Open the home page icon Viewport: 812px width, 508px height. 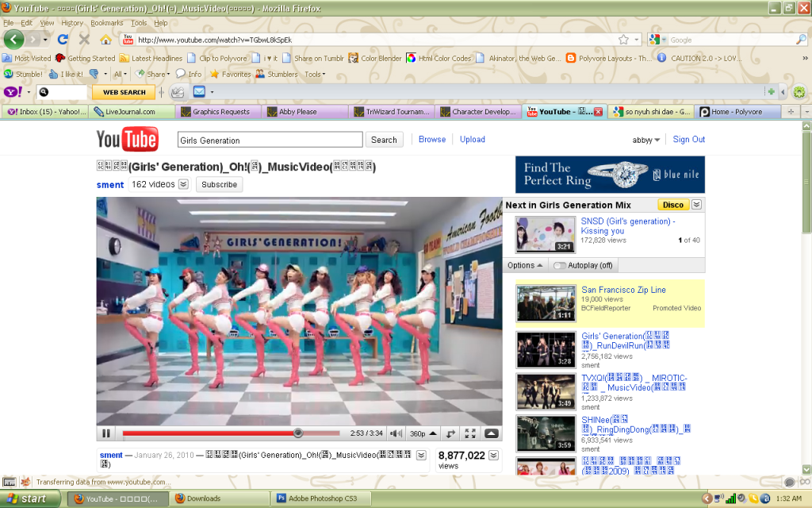105,40
